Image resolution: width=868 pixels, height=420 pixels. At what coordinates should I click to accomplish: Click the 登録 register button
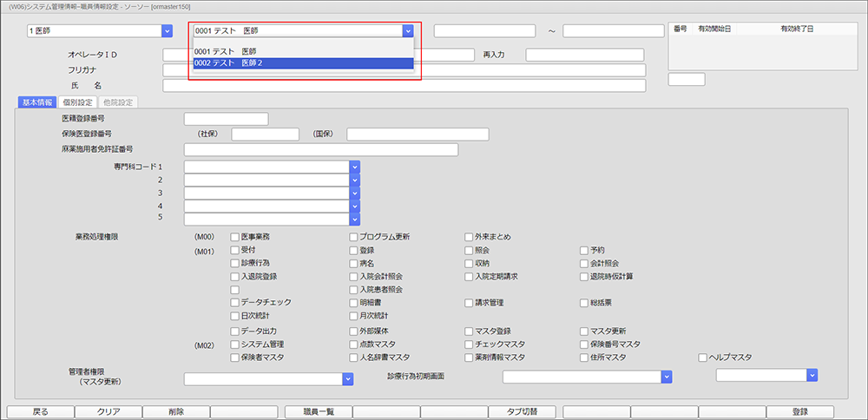pyautogui.click(x=800, y=411)
